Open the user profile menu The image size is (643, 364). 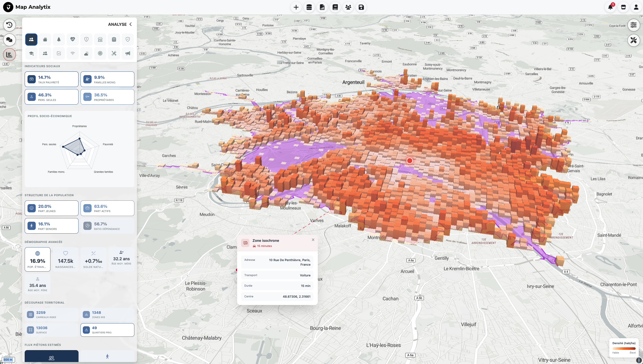coord(636,7)
